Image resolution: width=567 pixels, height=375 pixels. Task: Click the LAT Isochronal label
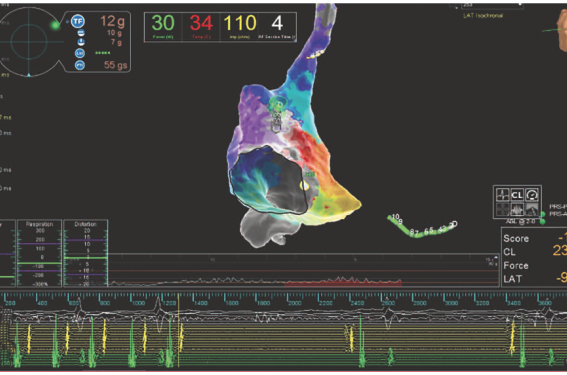[x=483, y=16]
